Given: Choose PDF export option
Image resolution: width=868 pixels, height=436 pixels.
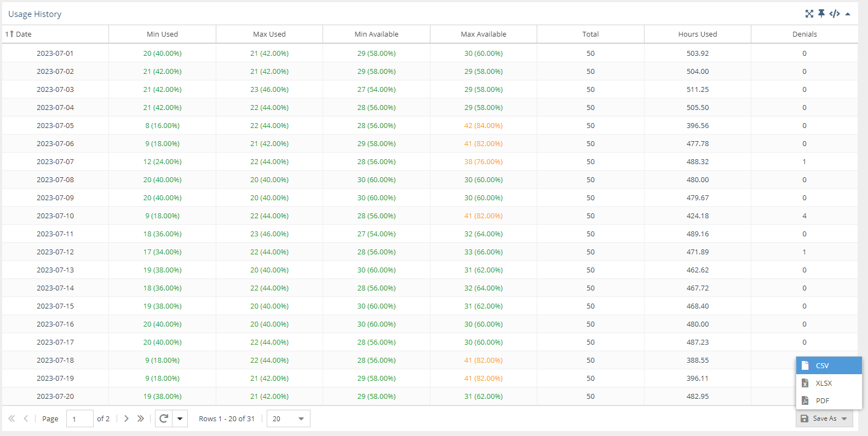Looking at the screenshot, I should pos(829,400).
